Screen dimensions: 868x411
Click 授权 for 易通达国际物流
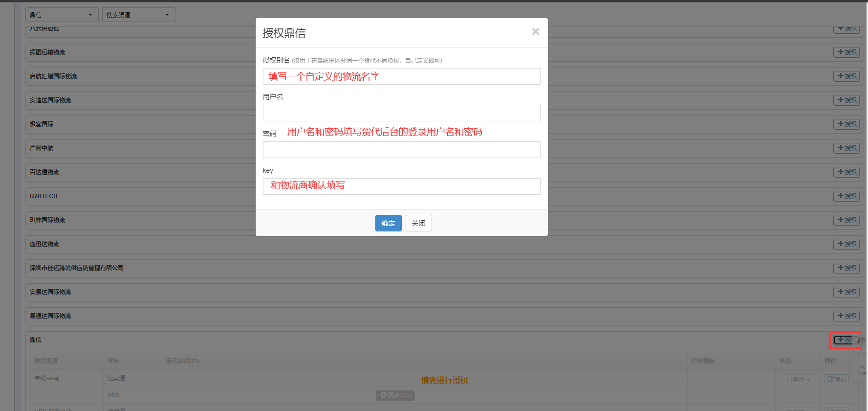click(x=846, y=316)
